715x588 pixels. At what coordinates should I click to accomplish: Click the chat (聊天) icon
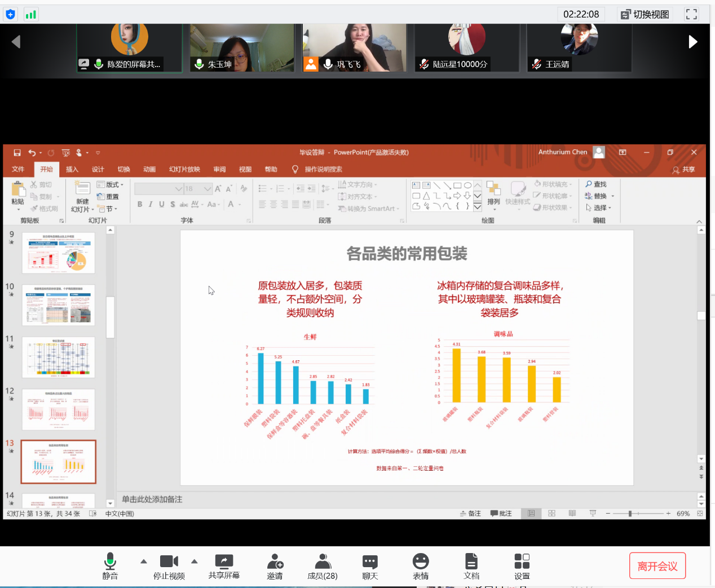coord(370,562)
